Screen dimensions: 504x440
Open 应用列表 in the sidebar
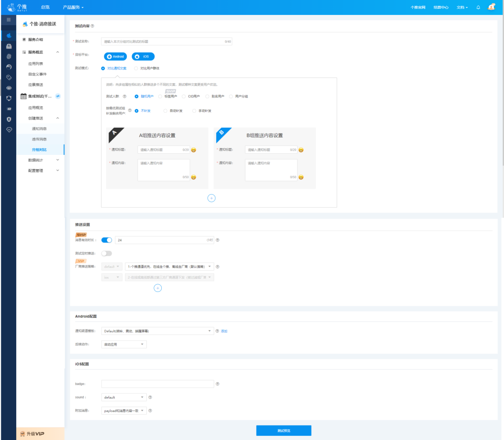[x=35, y=64]
